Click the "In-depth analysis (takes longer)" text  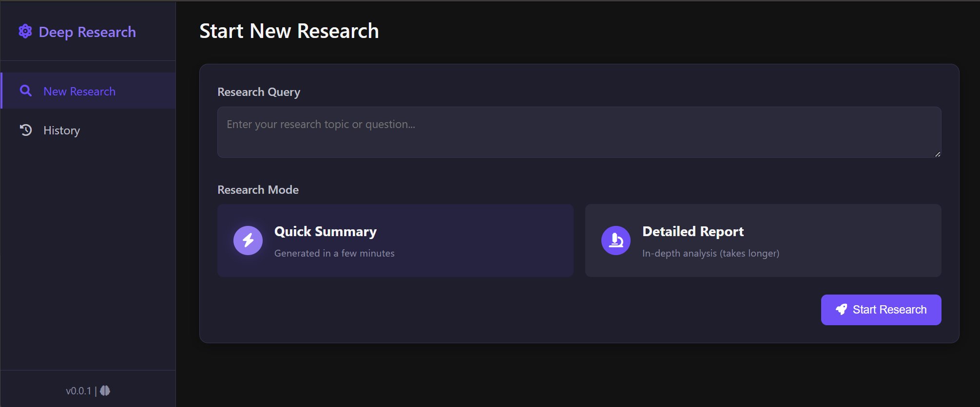point(711,253)
